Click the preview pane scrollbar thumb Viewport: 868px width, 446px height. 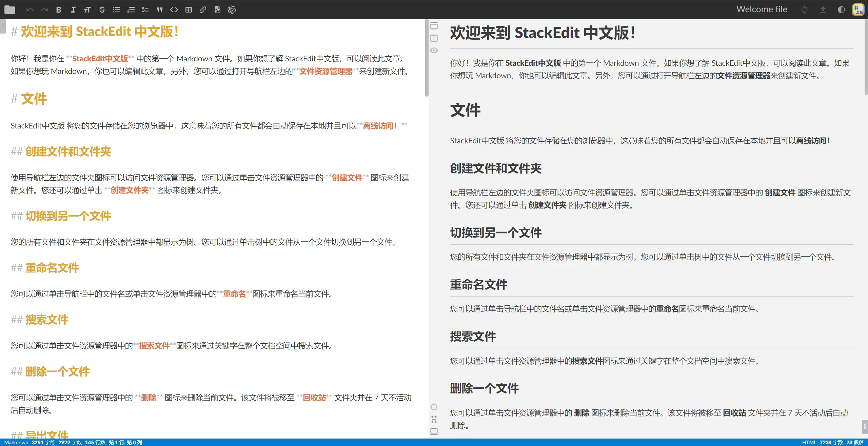pyautogui.click(x=866, y=57)
